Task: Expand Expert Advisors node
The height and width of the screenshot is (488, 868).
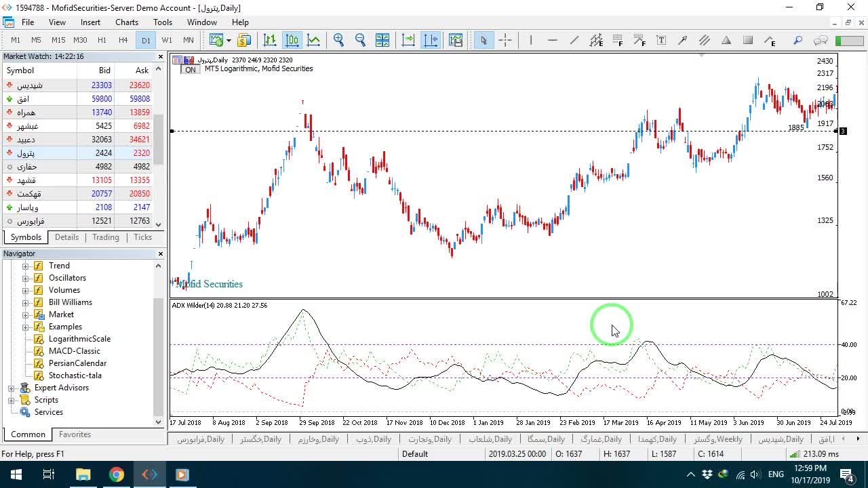Action: (x=12, y=388)
